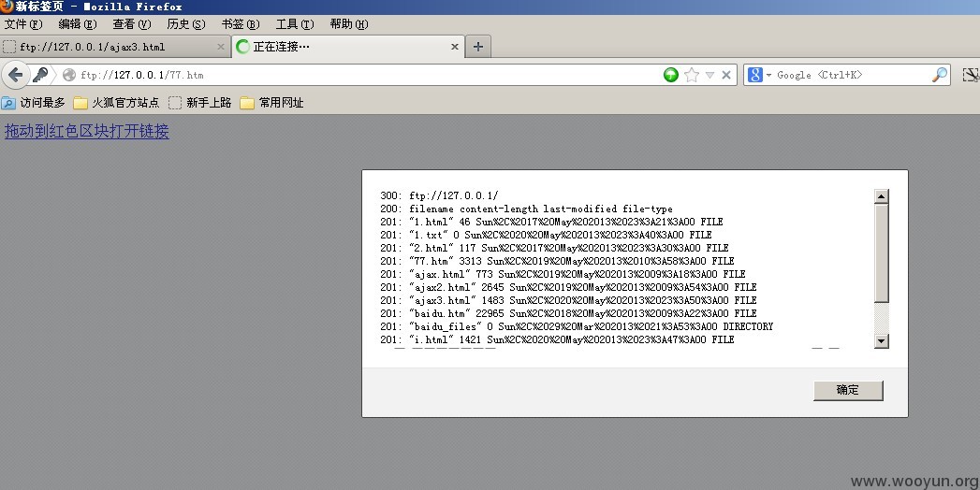Click the key-shaped forward icon
This screenshot has height=490, width=980.
coord(40,75)
